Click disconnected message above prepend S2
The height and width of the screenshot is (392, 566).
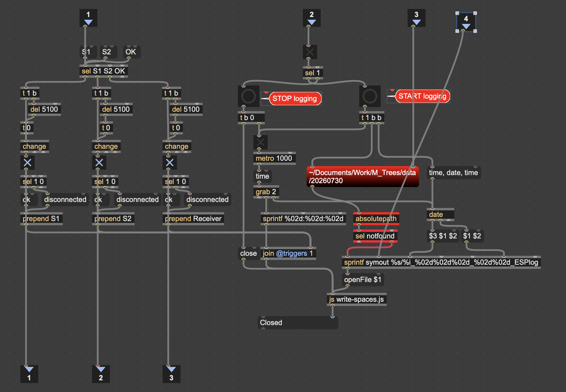coord(137,200)
